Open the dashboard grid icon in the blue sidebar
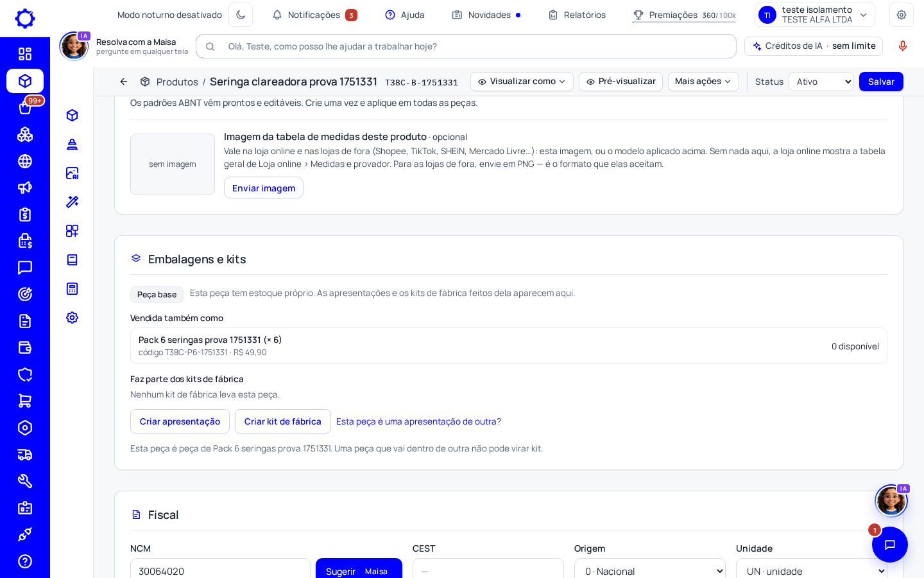The image size is (924, 578). 25,54
